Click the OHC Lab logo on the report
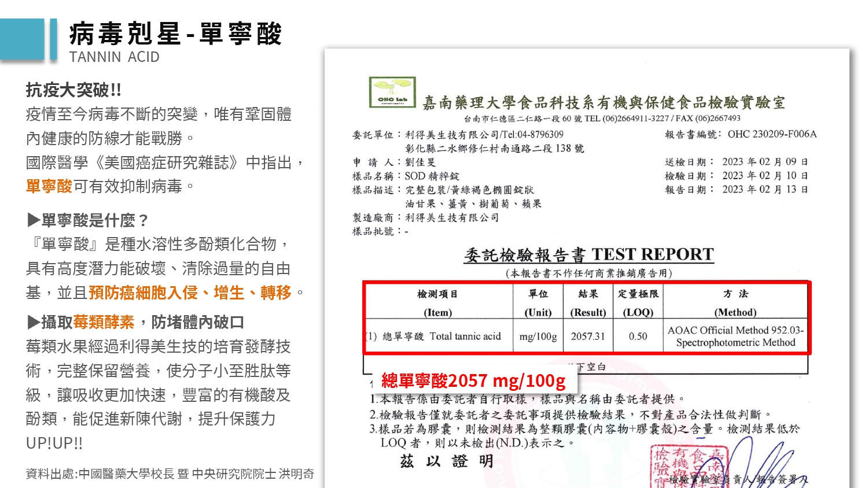Image resolution: width=868 pixels, height=488 pixels. tap(392, 93)
